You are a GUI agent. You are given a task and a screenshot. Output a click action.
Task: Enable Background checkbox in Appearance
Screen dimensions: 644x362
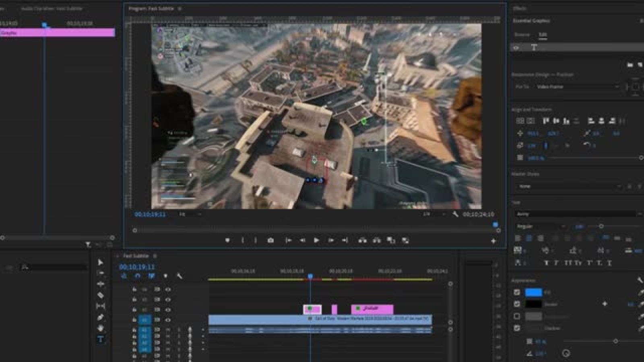click(517, 316)
